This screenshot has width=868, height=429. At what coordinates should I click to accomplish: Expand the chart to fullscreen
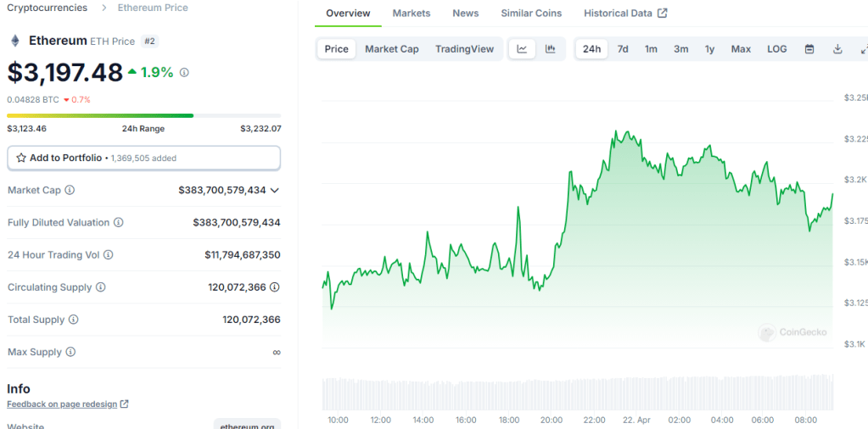[862, 49]
